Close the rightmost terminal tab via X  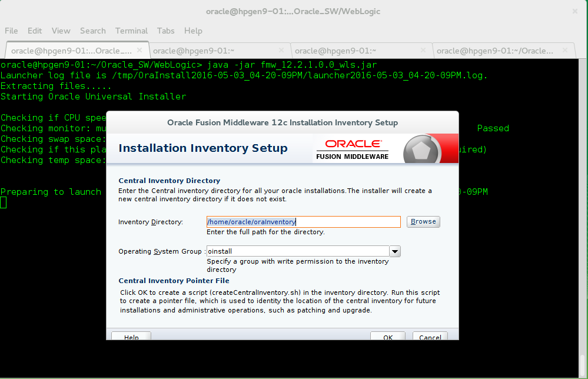click(564, 50)
